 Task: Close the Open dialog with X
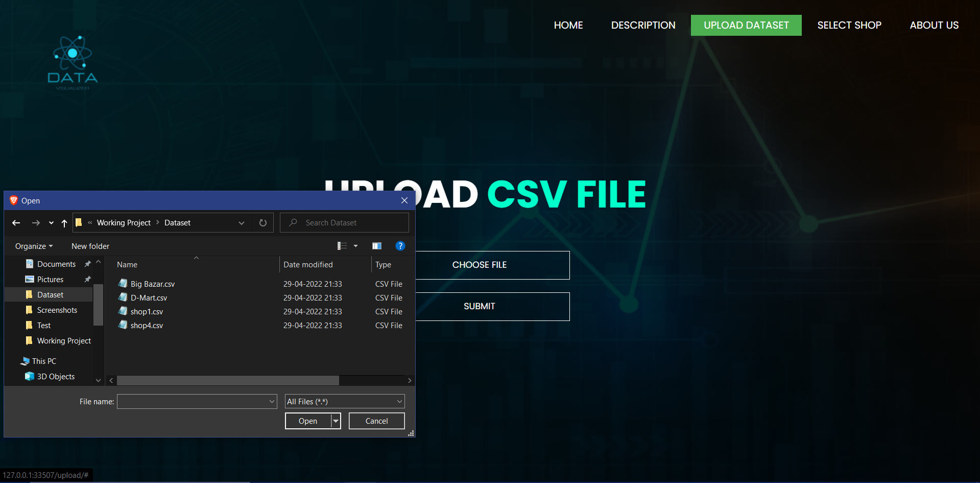pyautogui.click(x=404, y=200)
